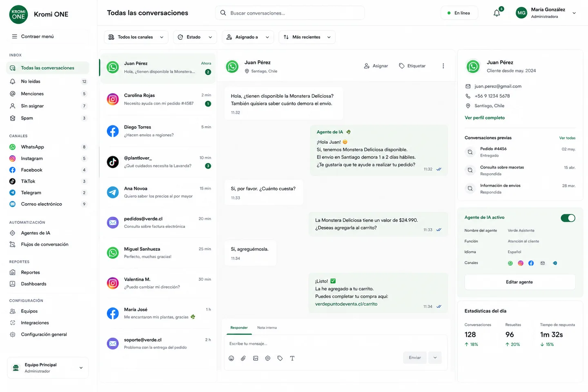Expand the Equipo Principal team selector
The image size is (588, 392).
coord(48,368)
